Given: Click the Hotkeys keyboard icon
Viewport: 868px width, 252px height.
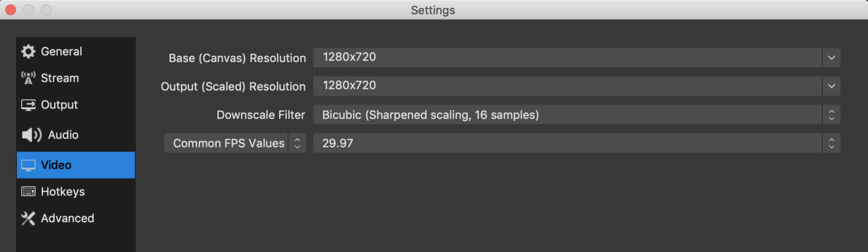Looking at the screenshot, I should pyautogui.click(x=28, y=192).
